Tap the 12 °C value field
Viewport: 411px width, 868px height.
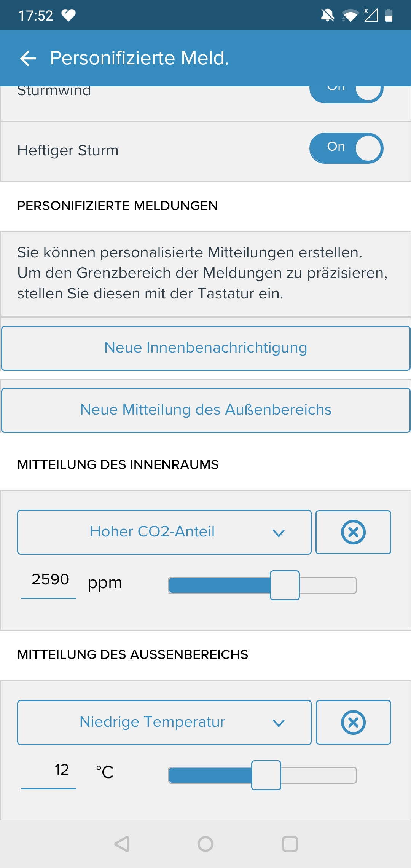49,771
